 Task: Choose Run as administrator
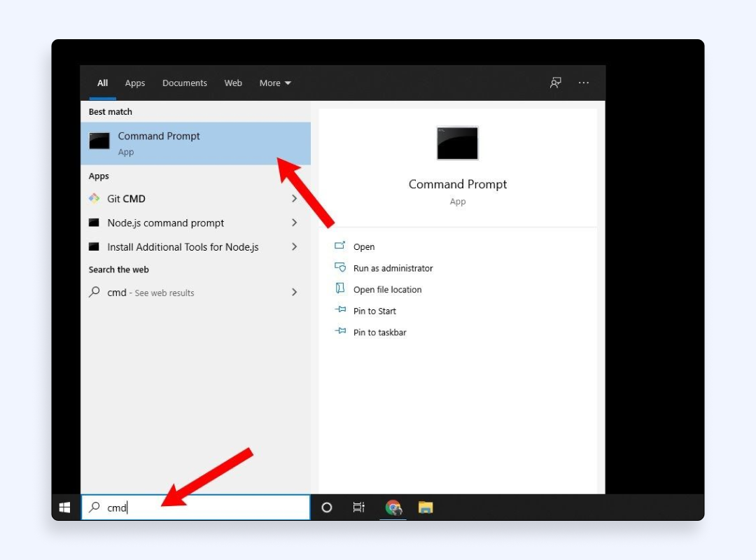click(393, 268)
